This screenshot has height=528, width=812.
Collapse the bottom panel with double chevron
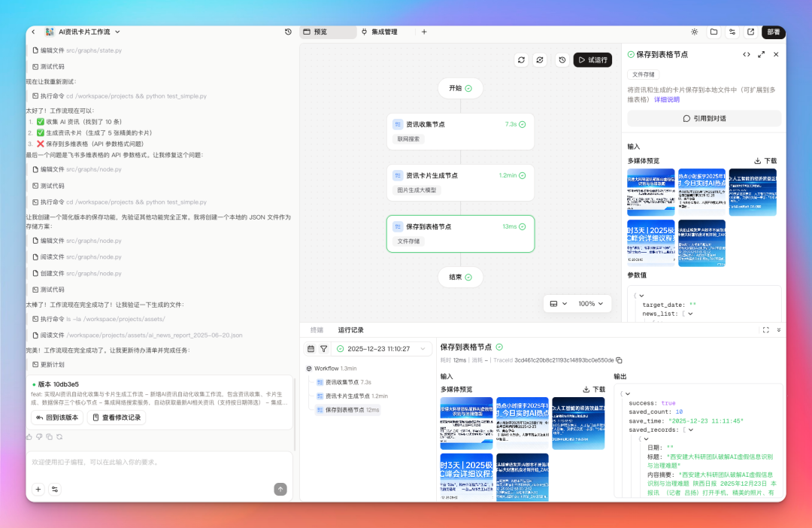(778, 330)
